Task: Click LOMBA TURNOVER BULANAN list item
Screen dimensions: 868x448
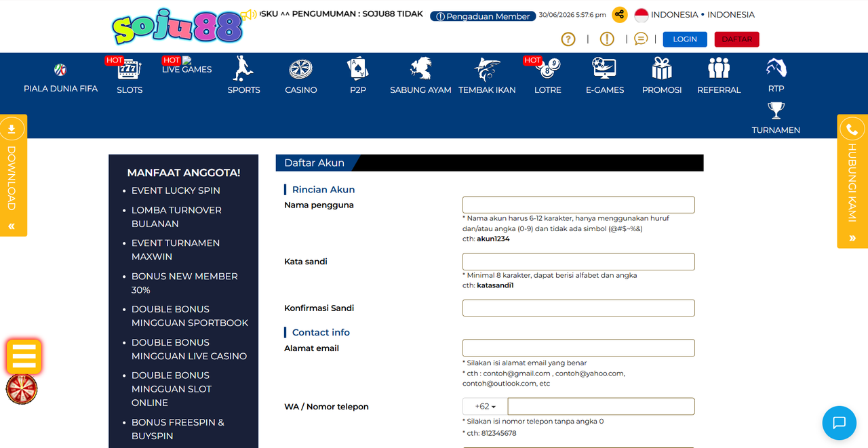Action: pyautogui.click(x=176, y=217)
